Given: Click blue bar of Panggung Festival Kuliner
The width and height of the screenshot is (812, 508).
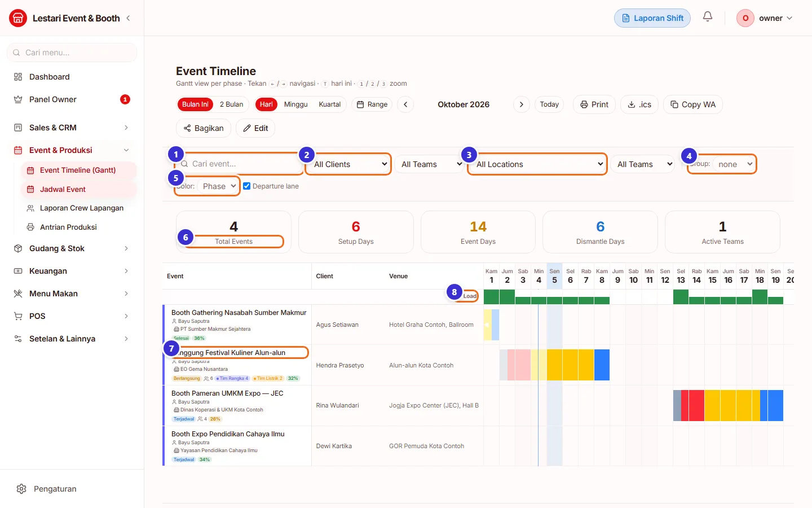Looking at the screenshot, I should (x=602, y=365).
